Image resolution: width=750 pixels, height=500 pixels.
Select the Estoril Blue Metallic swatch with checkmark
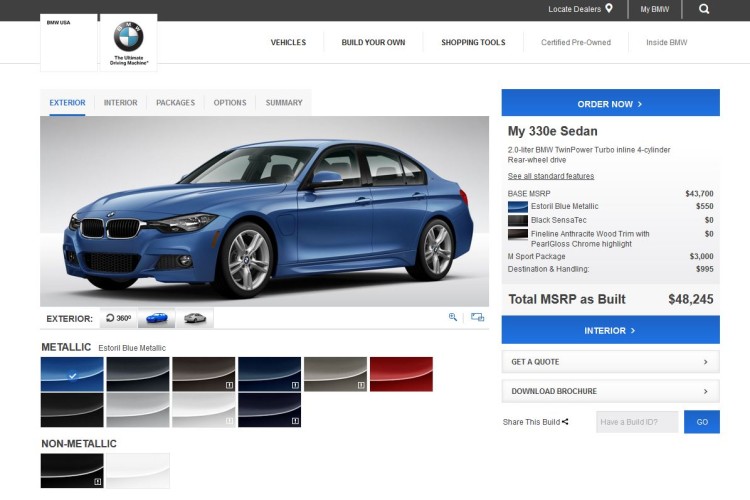click(x=72, y=374)
